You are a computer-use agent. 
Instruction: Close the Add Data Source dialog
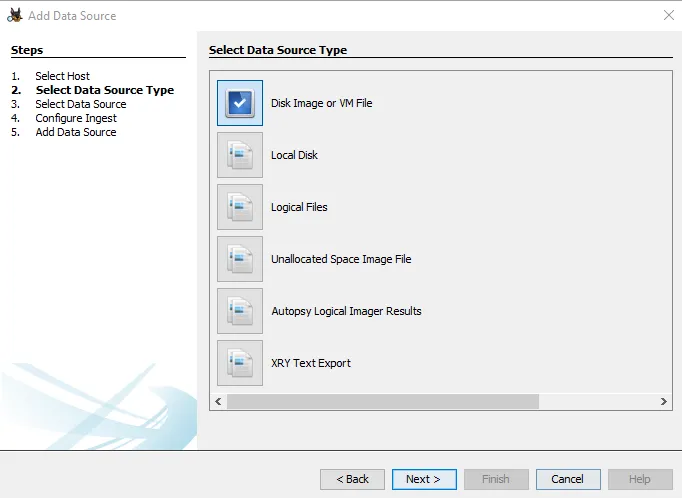[669, 15]
